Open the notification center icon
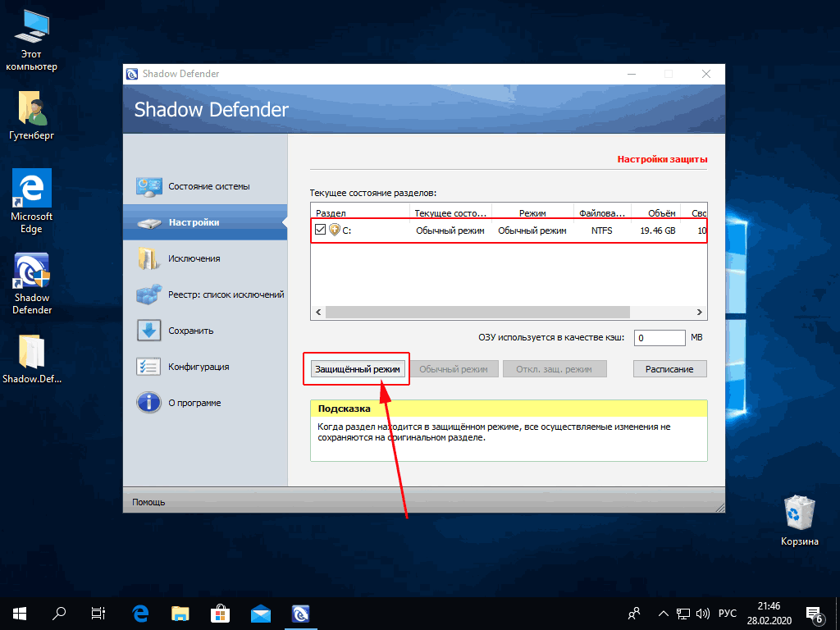This screenshot has width=840, height=630. point(814,614)
